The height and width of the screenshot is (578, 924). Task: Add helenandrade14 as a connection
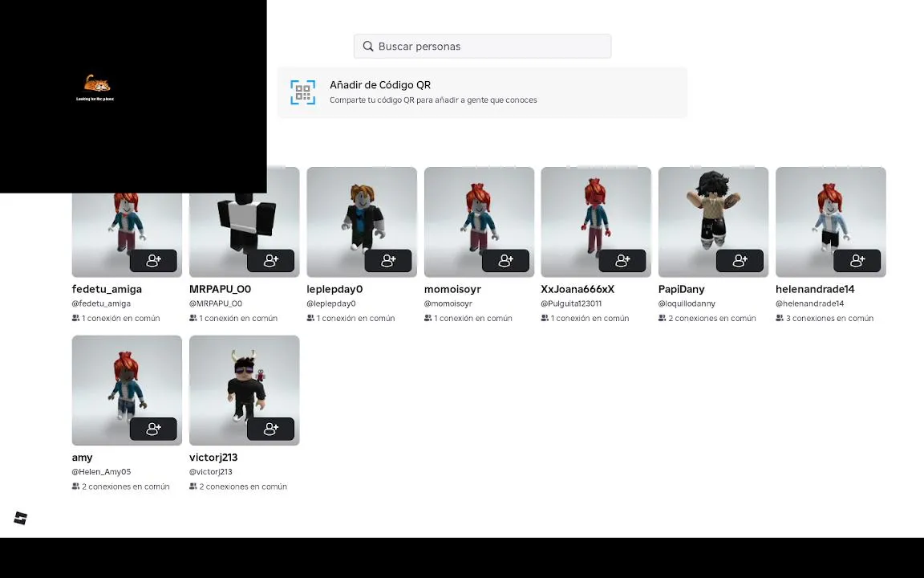857,261
